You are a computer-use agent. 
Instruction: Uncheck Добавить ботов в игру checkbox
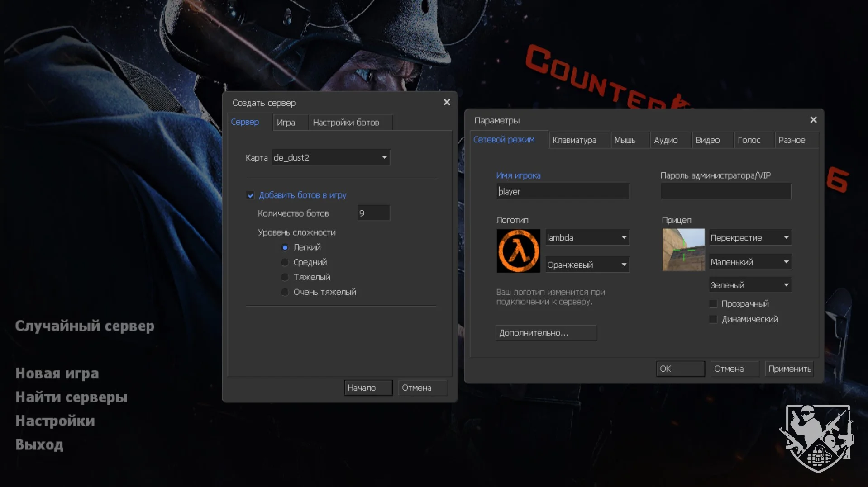point(251,195)
